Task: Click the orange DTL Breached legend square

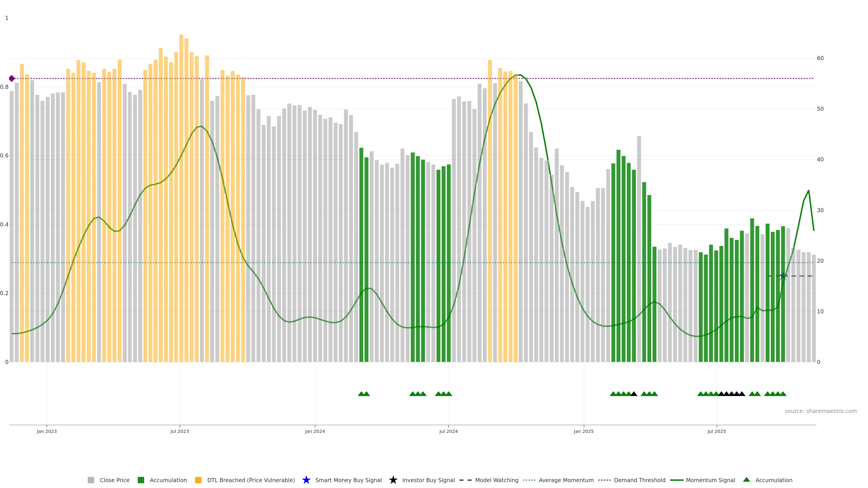Action: (x=198, y=480)
